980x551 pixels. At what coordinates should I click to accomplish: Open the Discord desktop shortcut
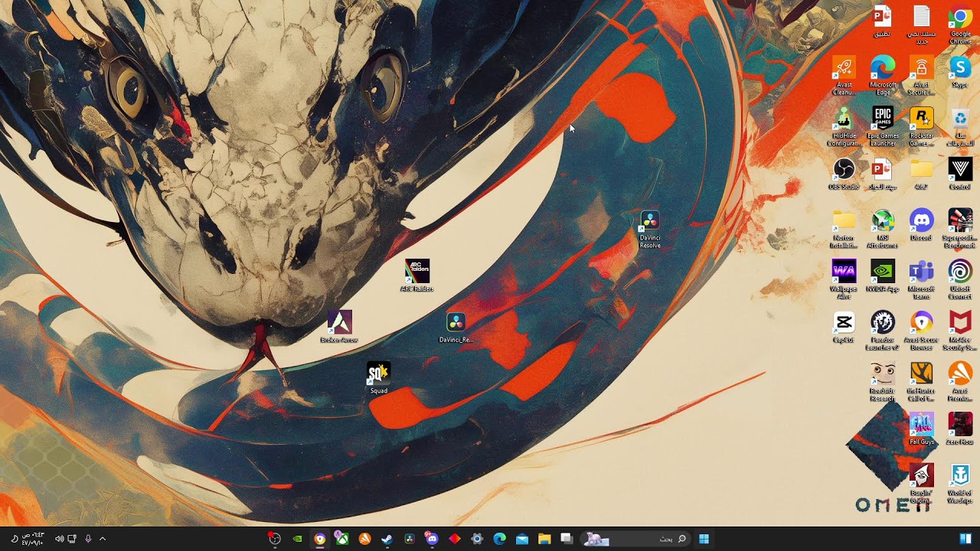[922, 226]
